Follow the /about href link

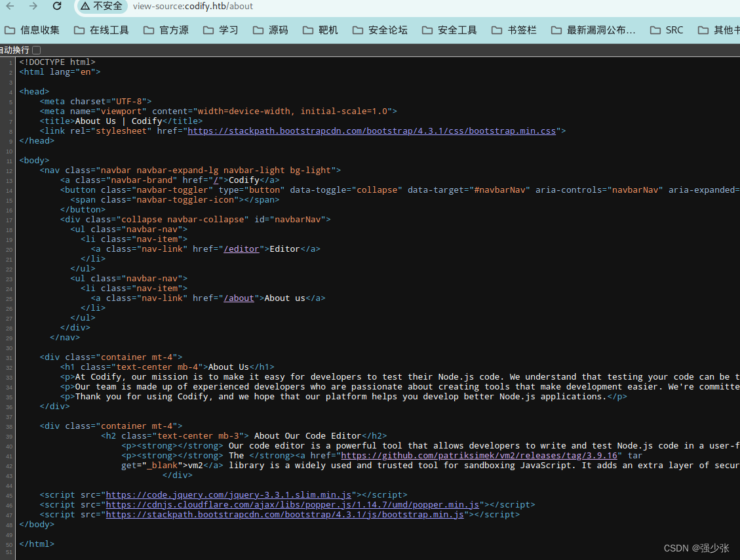click(239, 298)
